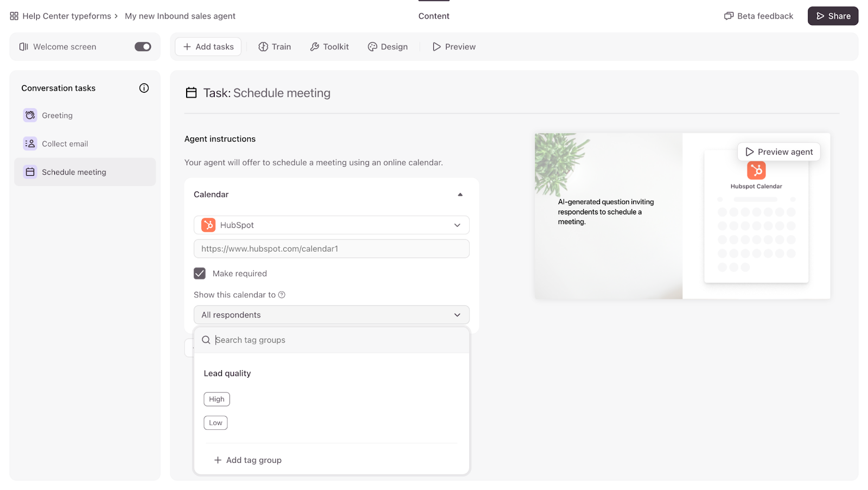Select the Greeting conversation task
Screen dimensions: 868x490
57,116
